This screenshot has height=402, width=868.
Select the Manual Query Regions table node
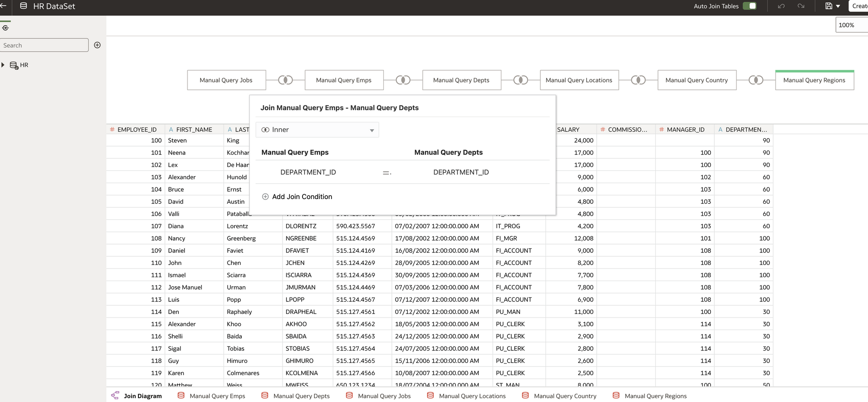pos(814,80)
